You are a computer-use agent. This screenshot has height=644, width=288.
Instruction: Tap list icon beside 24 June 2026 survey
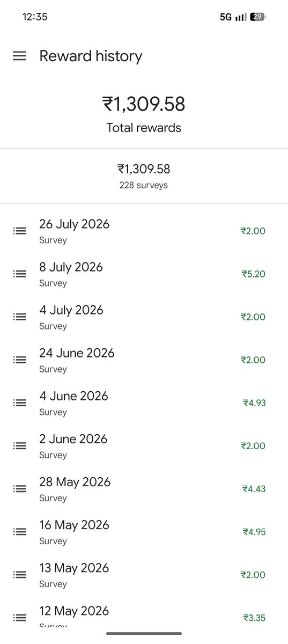(x=19, y=360)
